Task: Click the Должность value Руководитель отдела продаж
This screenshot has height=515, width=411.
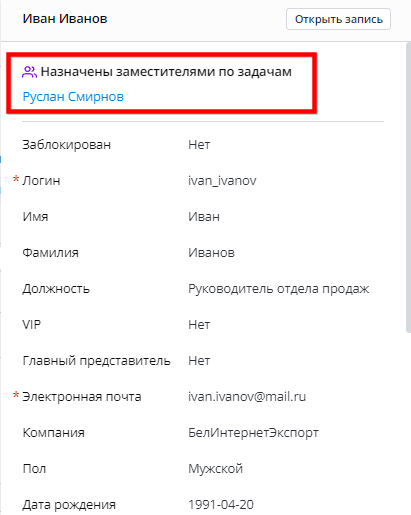Action: (x=279, y=289)
